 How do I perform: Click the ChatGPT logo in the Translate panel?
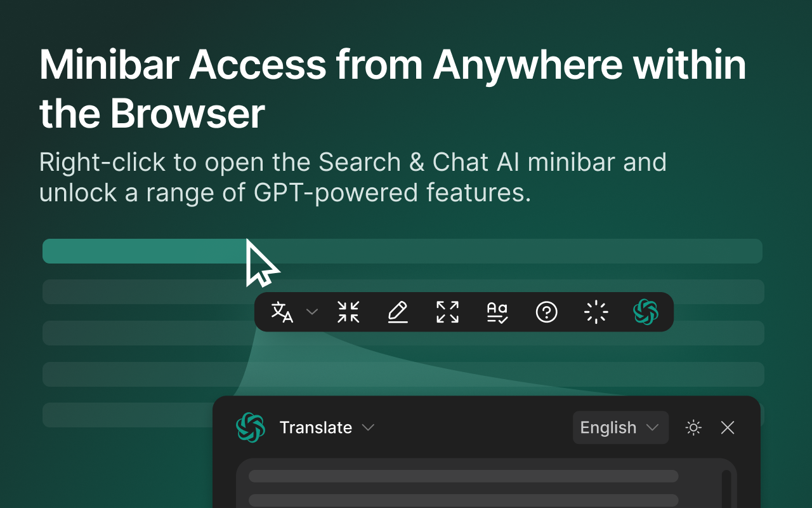click(x=251, y=427)
